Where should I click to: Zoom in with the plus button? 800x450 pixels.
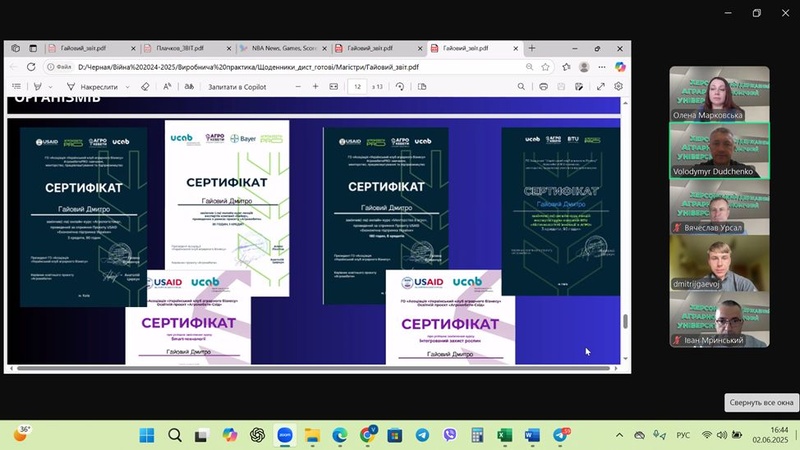315,87
